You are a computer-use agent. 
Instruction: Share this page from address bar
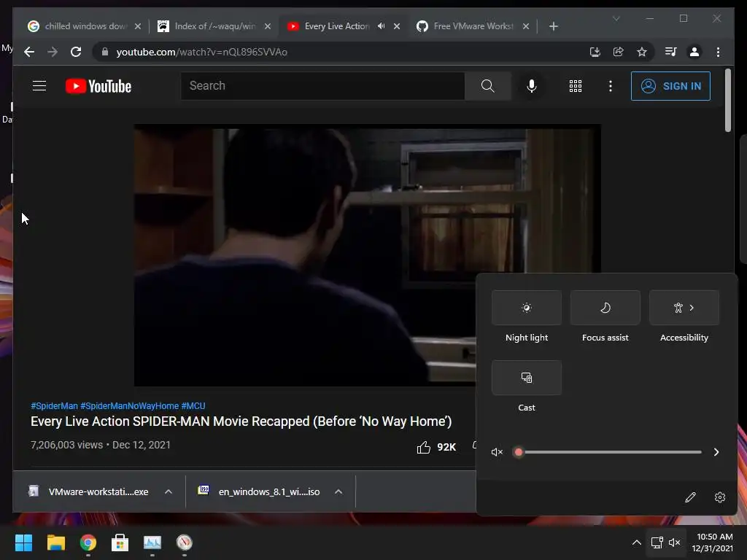click(619, 52)
